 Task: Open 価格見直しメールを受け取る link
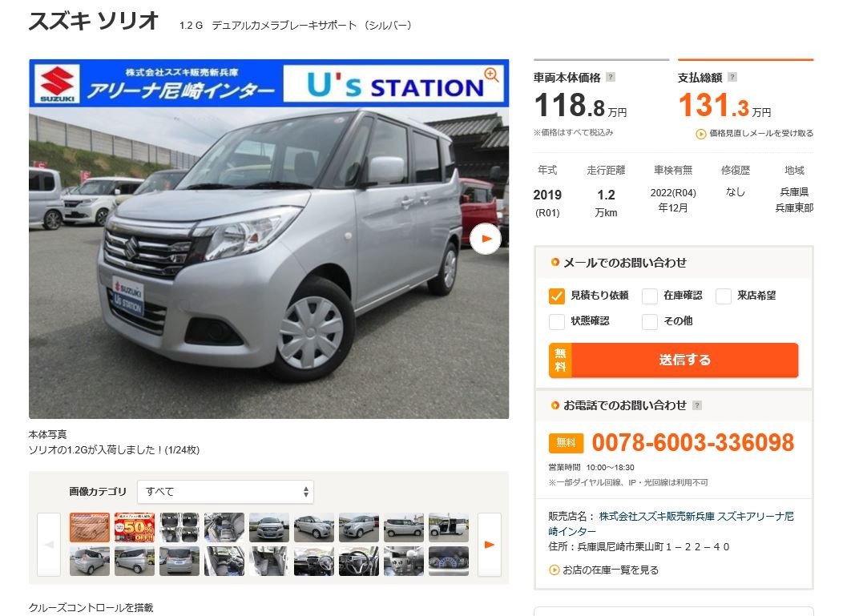tap(760, 133)
